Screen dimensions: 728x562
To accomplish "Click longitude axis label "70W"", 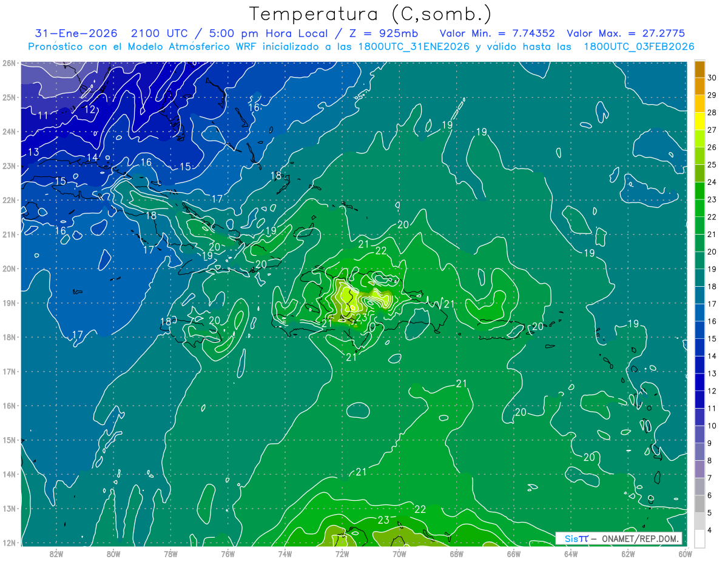I will (x=399, y=554).
